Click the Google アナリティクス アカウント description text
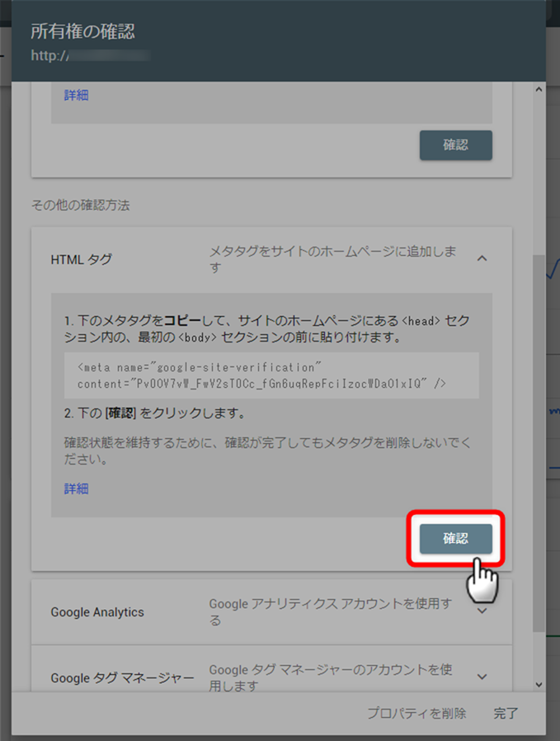The image size is (560, 741). (330, 611)
